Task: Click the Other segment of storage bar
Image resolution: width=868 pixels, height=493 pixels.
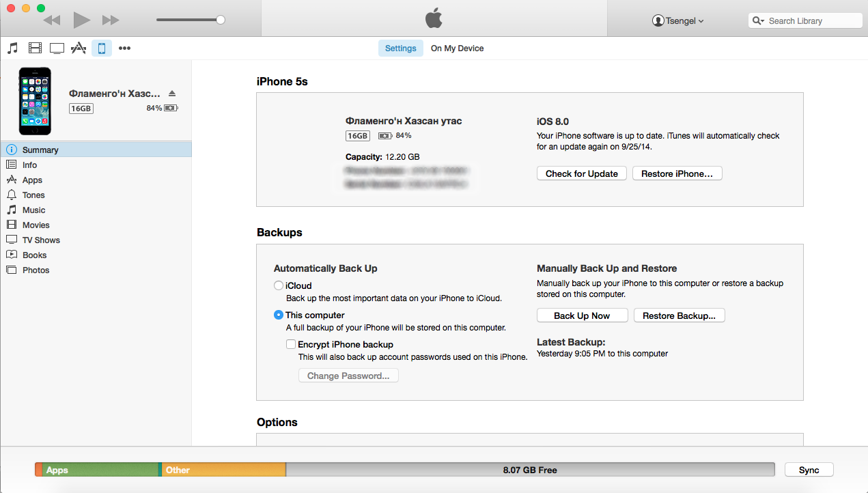Action: (223, 470)
